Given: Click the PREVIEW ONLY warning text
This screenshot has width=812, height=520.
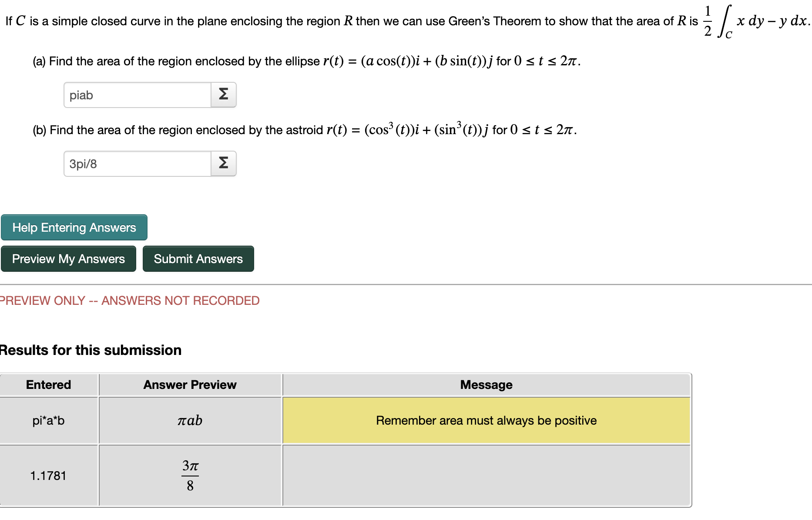Looking at the screenshot, I should point(129,300).
